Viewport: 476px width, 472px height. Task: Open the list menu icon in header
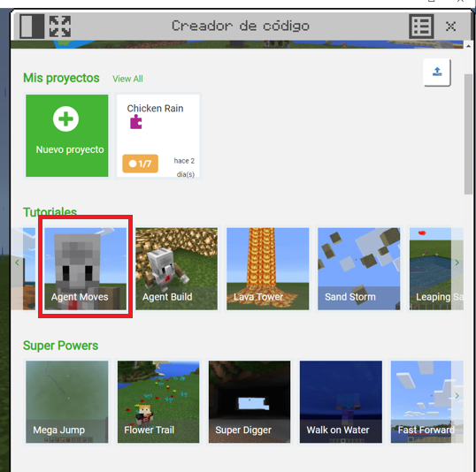pos(421,27)
